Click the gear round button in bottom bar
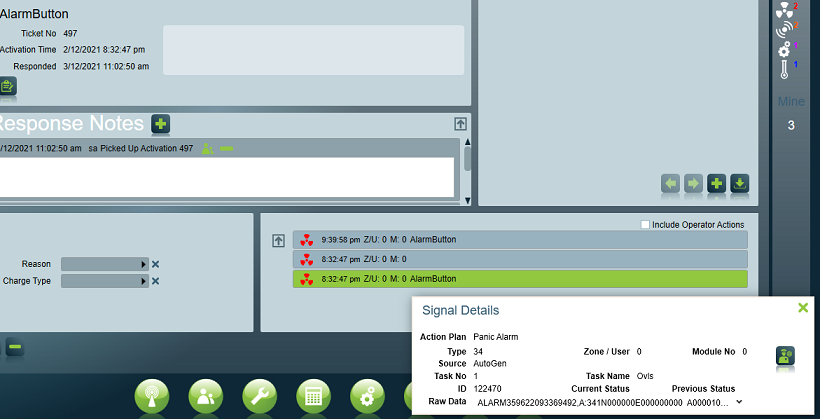Screen dimensions: 820x419 click(368, 397)
